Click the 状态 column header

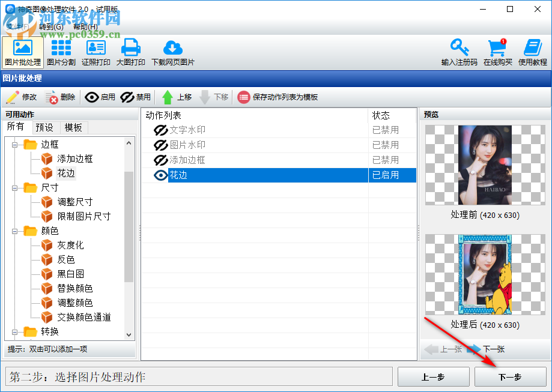click(x=392, y=115)
